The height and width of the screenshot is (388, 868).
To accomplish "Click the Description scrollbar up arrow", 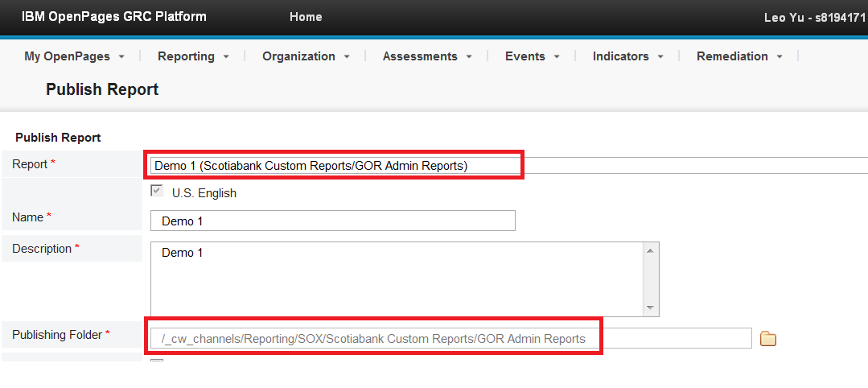I will 651,250.
